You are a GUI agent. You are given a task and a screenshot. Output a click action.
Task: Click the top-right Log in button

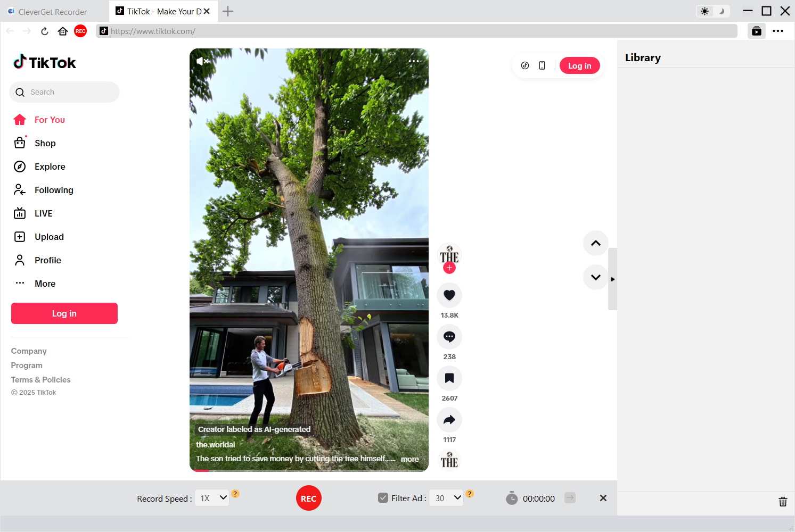[580, 65]
